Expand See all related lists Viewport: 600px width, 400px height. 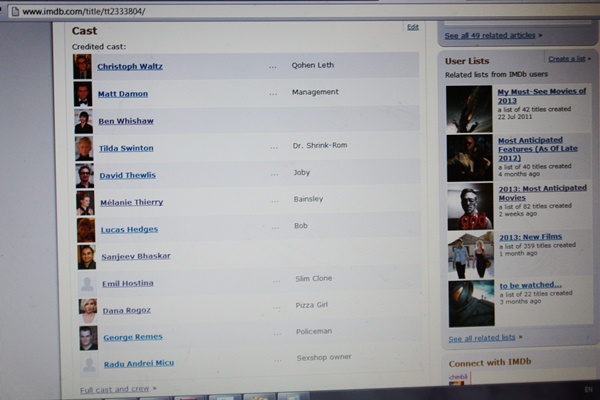481,338
